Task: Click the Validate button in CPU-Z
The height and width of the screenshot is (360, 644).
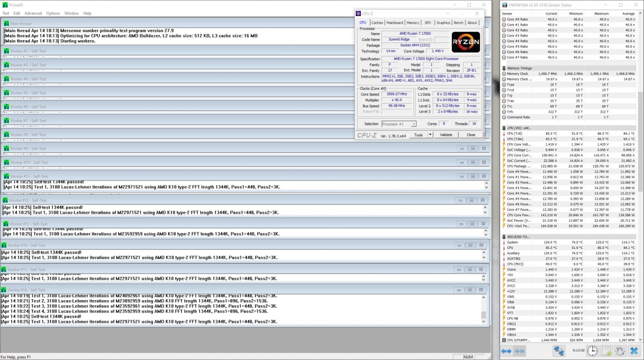Action: point(446,135)
